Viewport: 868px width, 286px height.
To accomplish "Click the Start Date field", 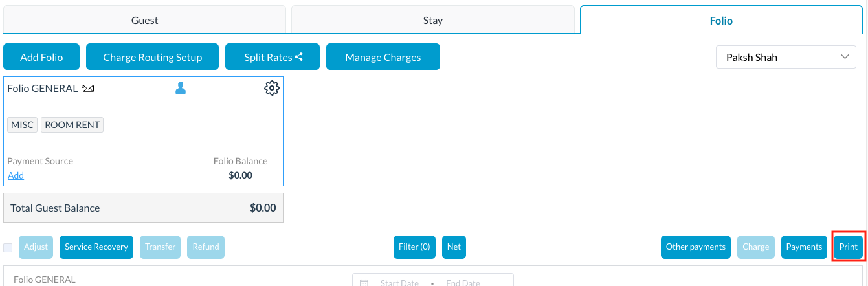I will (399, 283).
